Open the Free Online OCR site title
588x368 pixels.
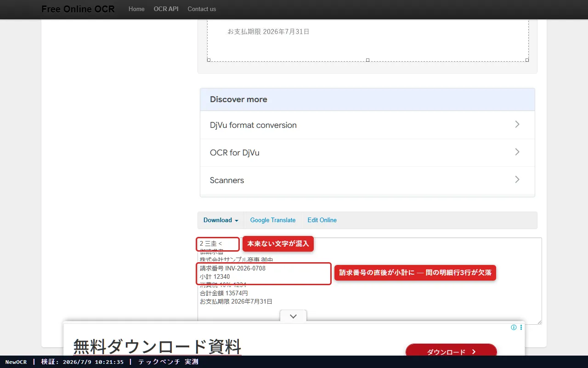(x=78, y=9)
